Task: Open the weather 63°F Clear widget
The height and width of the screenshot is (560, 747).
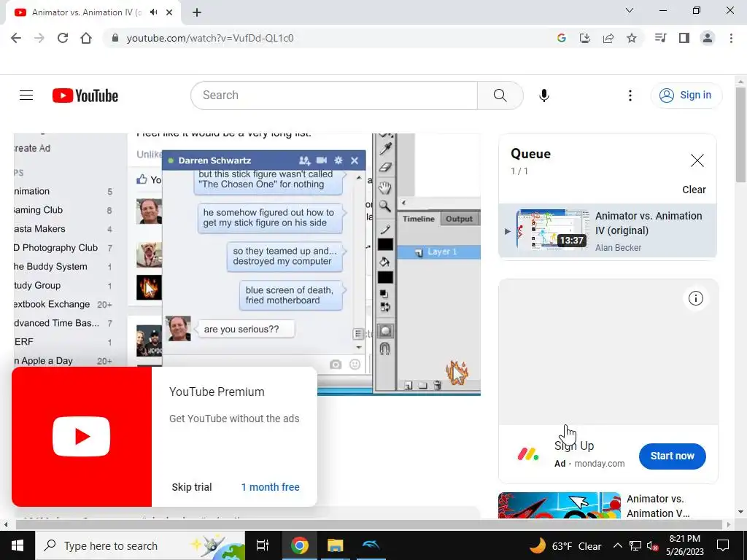Action: tap(565, 545)
